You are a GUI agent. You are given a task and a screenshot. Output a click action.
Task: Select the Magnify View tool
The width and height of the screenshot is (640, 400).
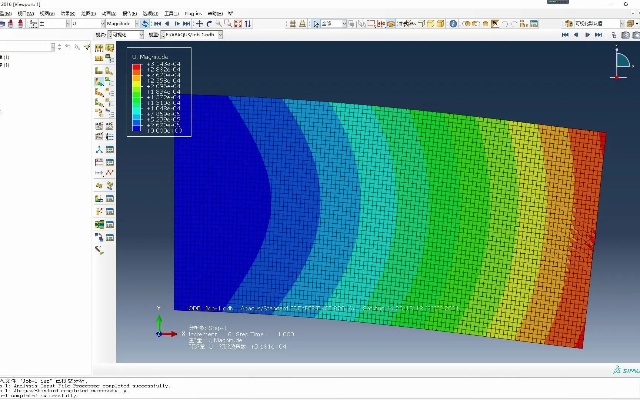219,24
